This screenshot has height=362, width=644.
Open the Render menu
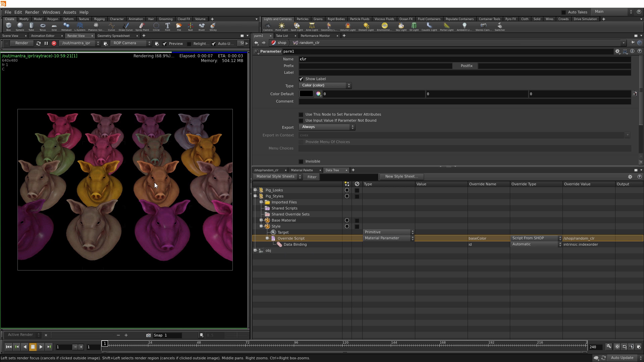pos(32,12)
